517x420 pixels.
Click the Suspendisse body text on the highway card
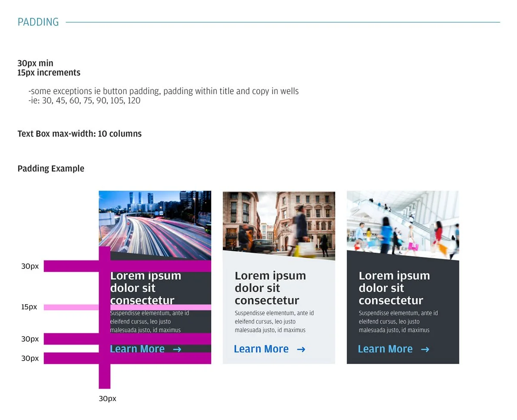pos(149,321)
